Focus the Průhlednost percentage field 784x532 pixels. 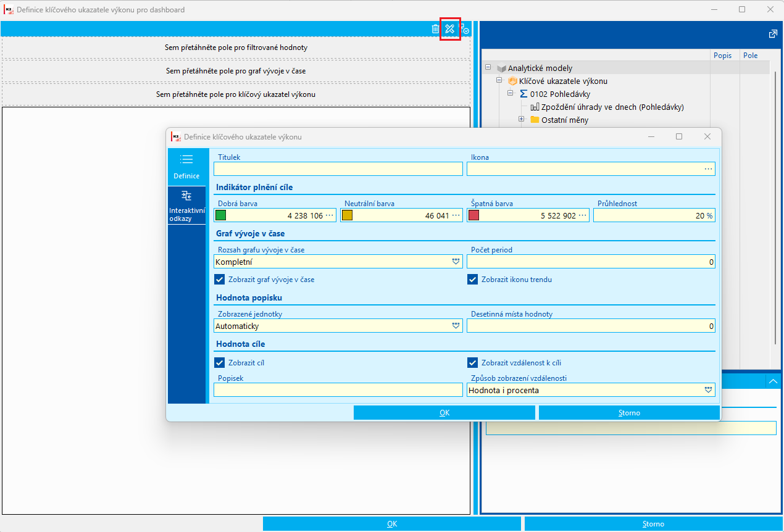pos(654,215)
